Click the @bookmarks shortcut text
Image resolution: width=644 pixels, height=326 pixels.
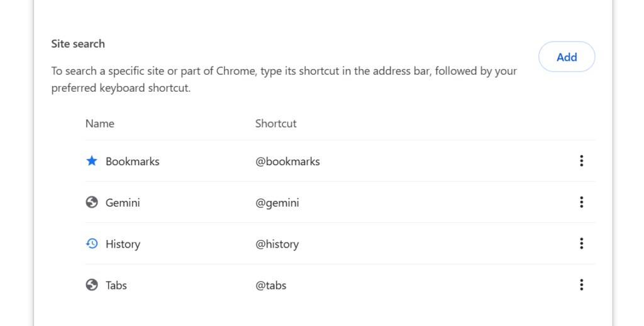(x=287, y=161)
